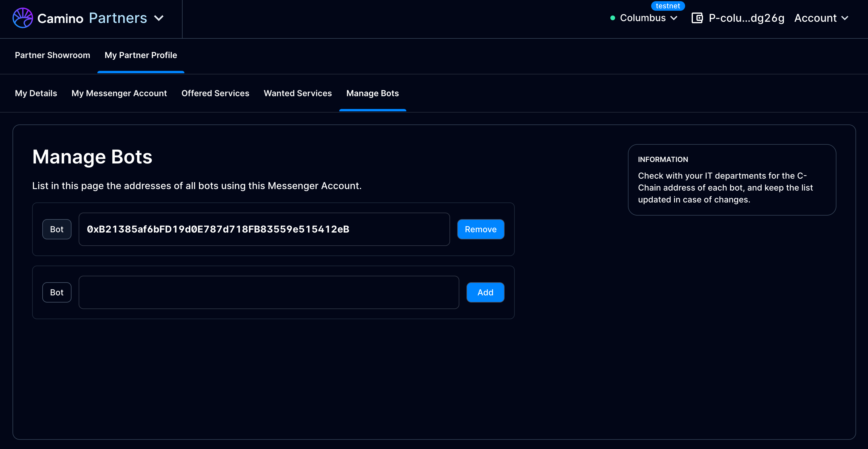Click the existing 0xB213 bot address field
Viewport: 868px width, 449px height.
tap(264, 229)
